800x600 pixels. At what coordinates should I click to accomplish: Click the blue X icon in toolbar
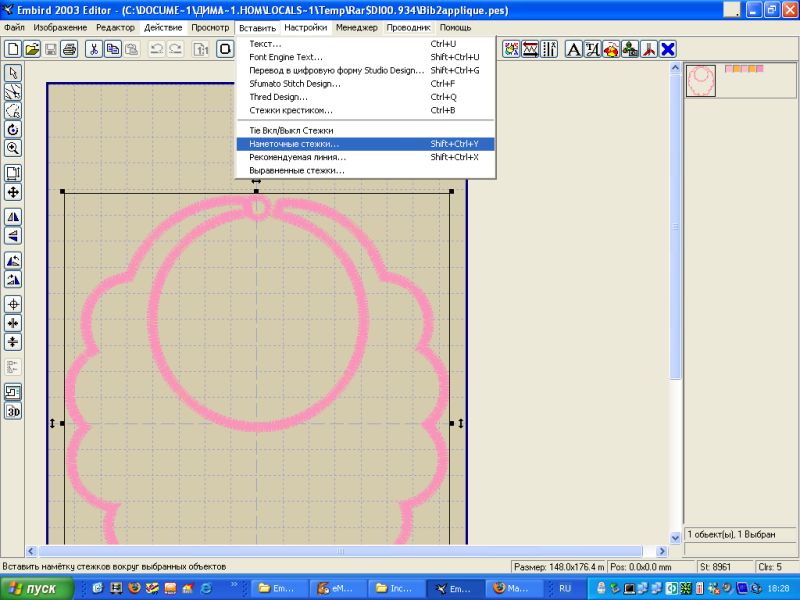pyautogui.click(x=667, y=49)
